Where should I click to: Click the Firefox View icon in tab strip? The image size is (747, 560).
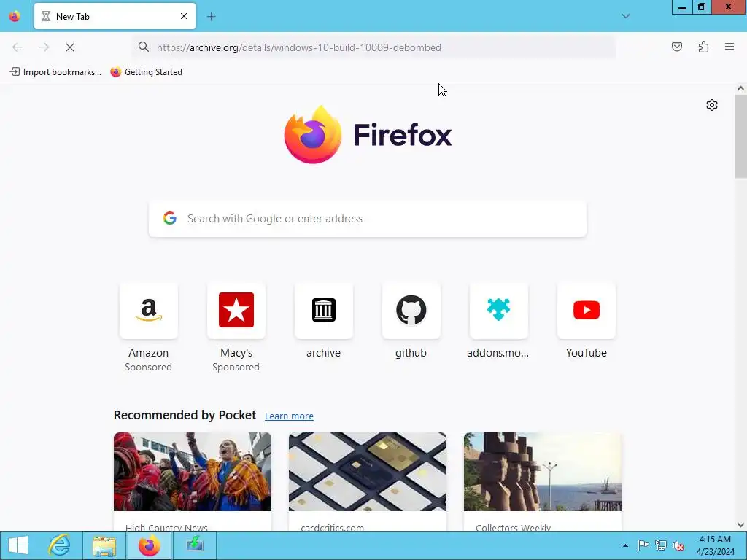click(15, 16)
